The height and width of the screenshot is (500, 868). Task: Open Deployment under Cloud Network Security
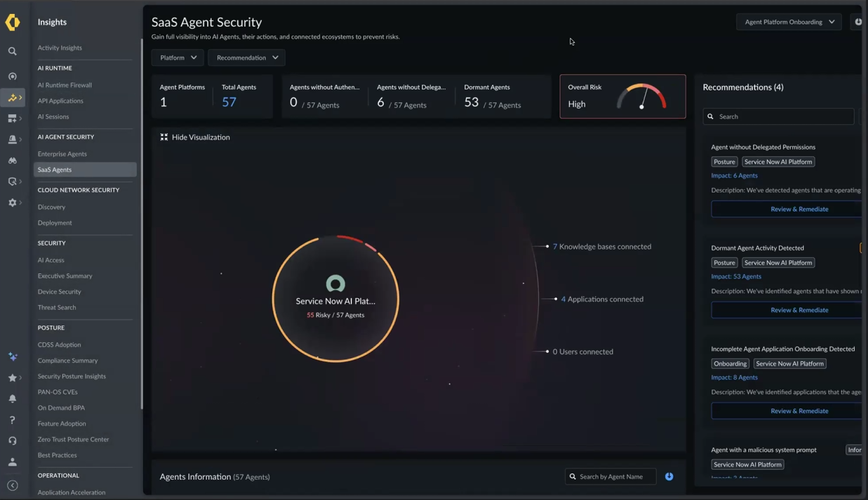(x=55, y=223)
